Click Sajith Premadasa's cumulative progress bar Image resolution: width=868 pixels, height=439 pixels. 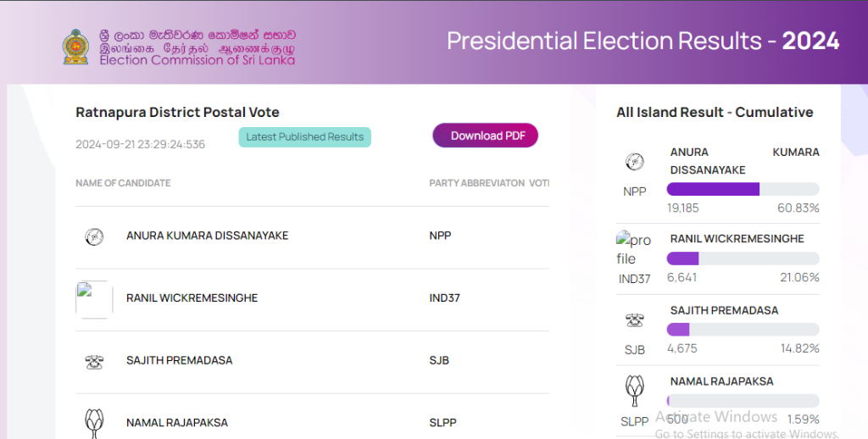[x=743, y=330]
